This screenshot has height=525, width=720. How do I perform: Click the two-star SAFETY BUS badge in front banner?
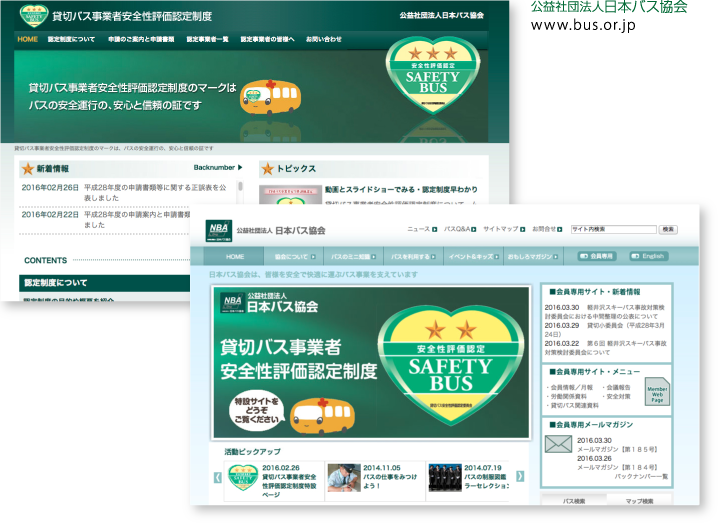pyautogui.click(x=450, y=366)
